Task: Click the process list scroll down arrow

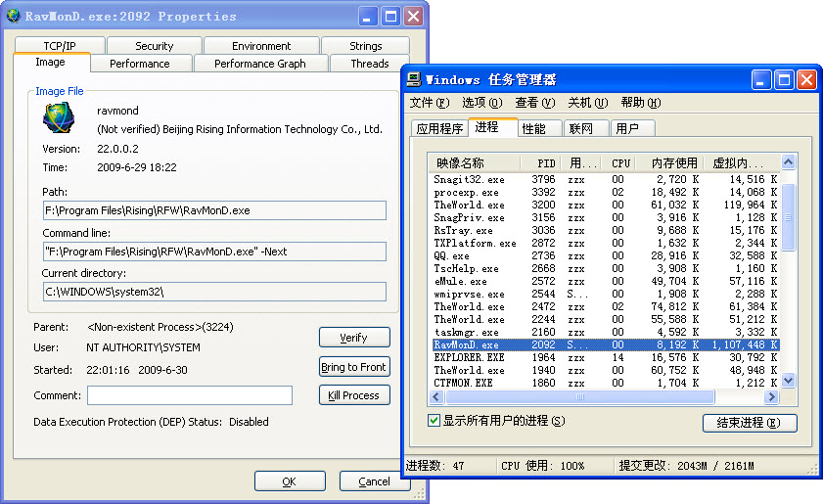Action: point(788,380)
